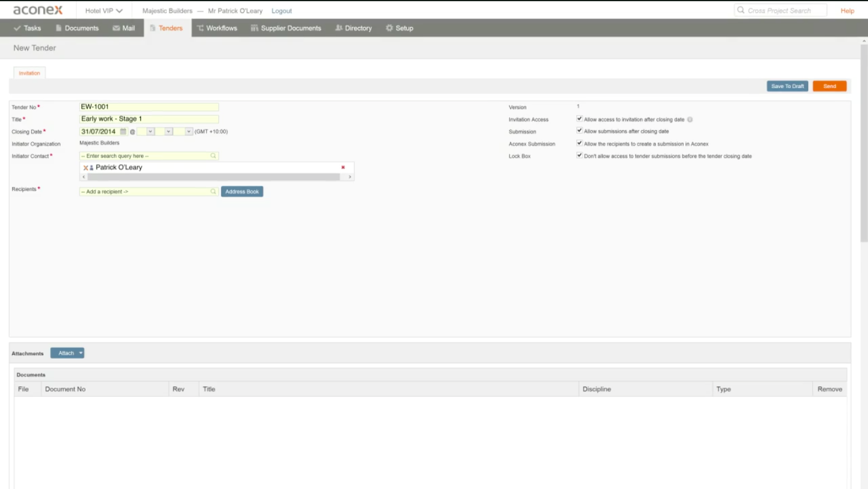Image resolution: width=868 pixels, height=489 pixels.
Task: Click the Logout link
Action: pyautogui.click(x=281, y=11)
